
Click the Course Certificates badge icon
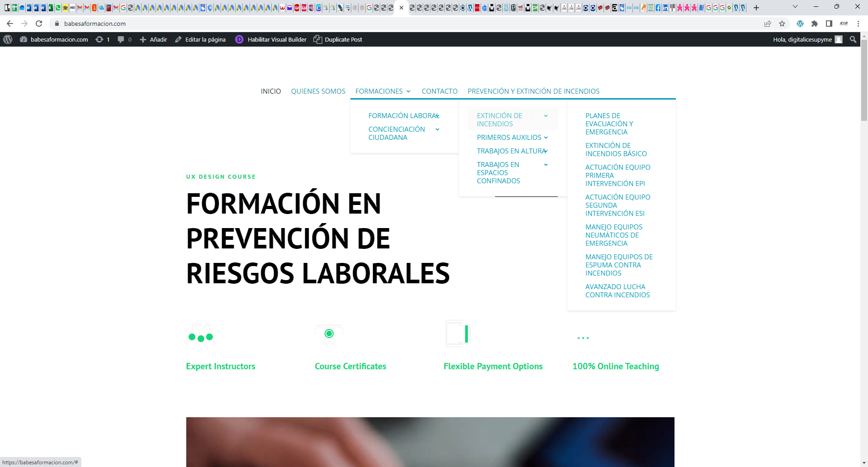[x=329, y=334]
